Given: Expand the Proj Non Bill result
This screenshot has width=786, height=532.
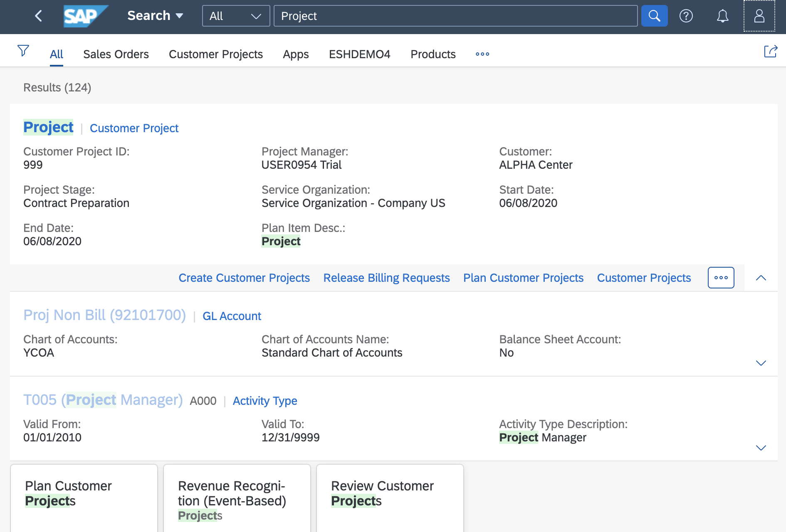Looking at the screenshot, I should click(761, 363).
